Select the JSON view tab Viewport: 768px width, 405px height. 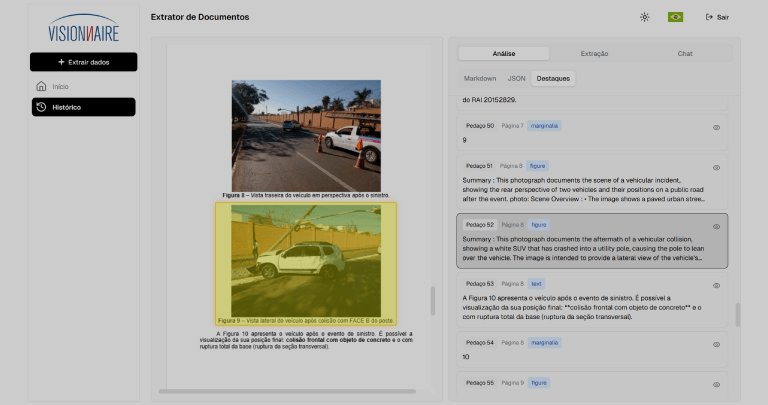516,77
